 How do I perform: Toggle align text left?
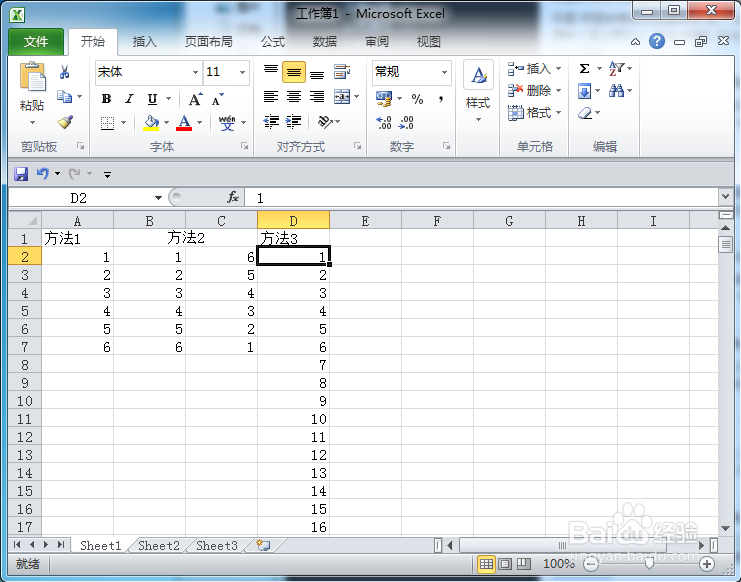pos(271,97)
